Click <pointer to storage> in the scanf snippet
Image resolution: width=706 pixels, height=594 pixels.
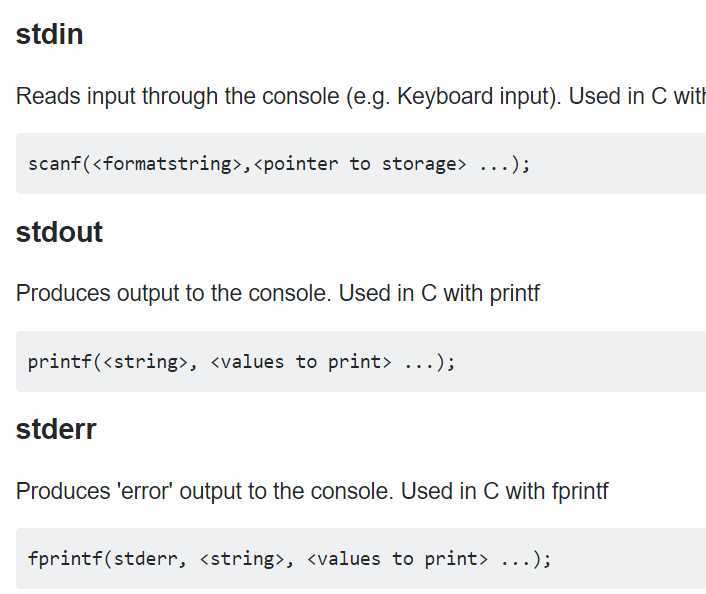coord(360,164)
